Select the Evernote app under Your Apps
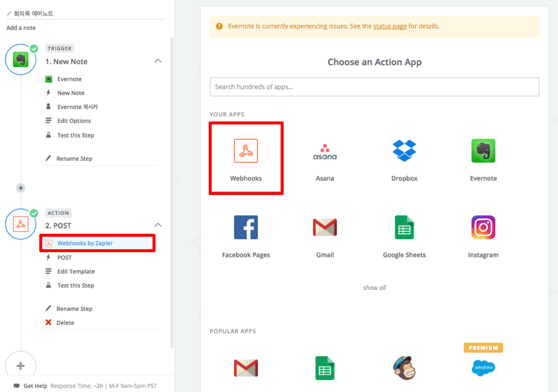 [x=483, y=151]
